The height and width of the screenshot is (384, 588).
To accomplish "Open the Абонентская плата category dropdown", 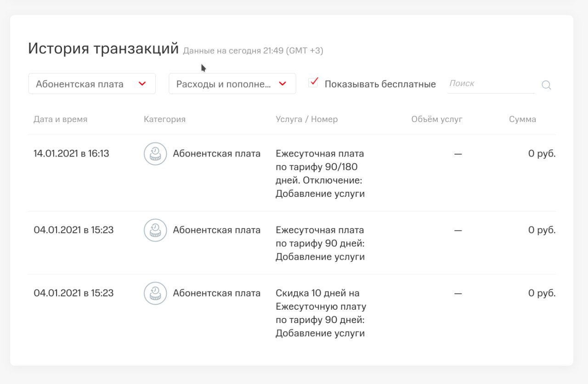I will click(x=92, y=84).
